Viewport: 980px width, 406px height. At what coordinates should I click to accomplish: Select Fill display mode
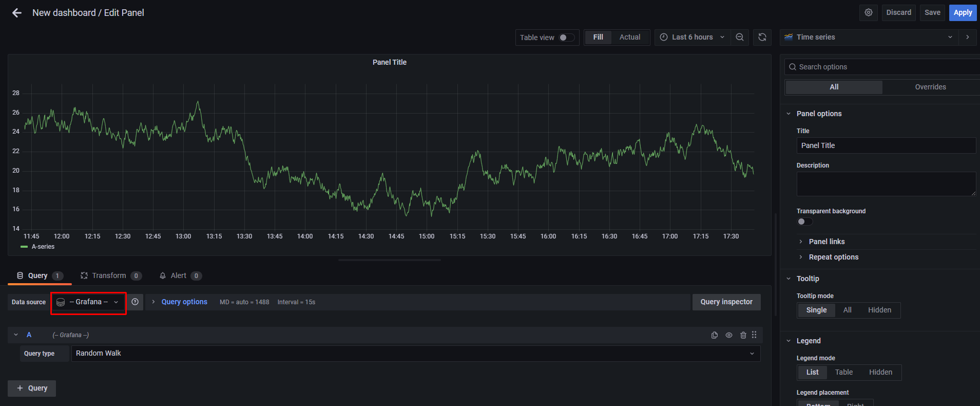(x=598, y=38)
